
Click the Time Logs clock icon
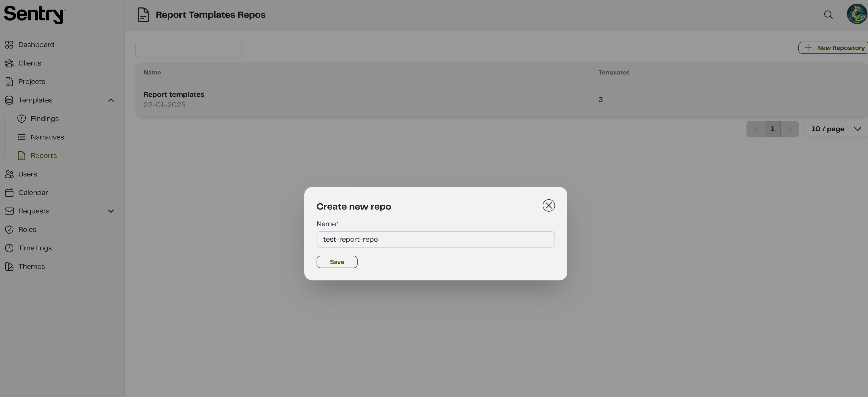point(9,248)
